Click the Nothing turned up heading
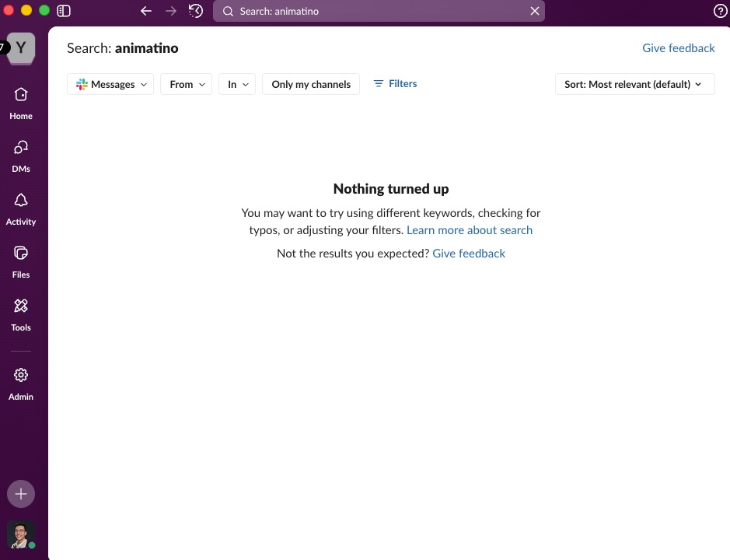The width and height of the screenshot is (730, 560). tap(391, 188)
